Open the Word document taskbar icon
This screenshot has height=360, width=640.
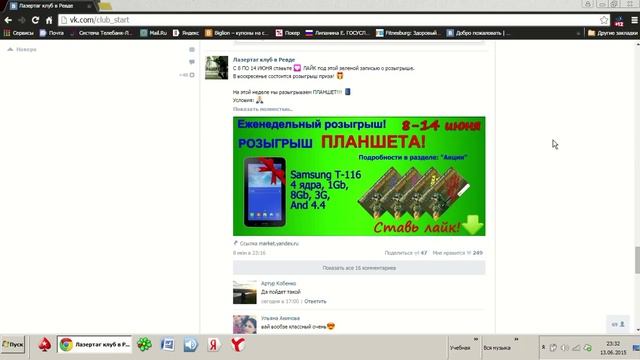167,345
